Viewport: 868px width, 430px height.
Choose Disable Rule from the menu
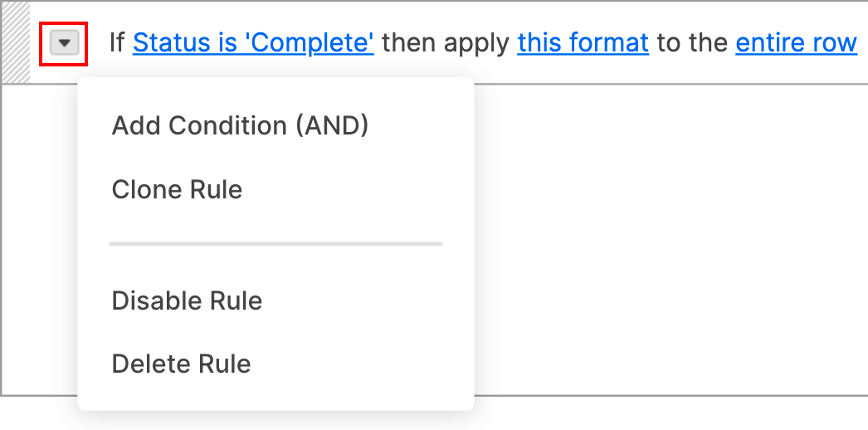tap(187, 300)
